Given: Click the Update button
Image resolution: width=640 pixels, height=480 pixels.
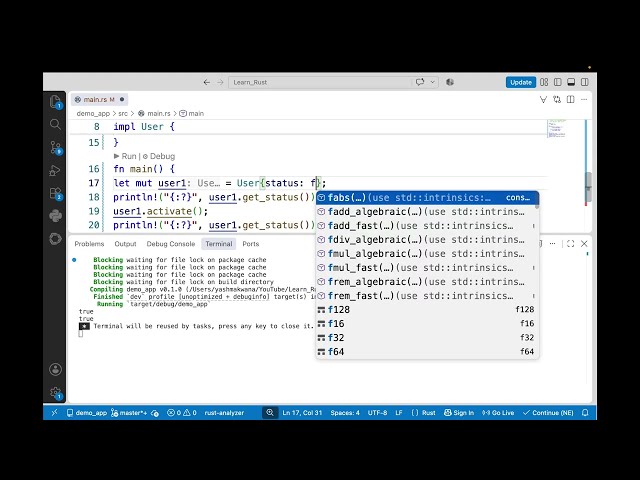Looking at the screenshot, I should [521, 82].
